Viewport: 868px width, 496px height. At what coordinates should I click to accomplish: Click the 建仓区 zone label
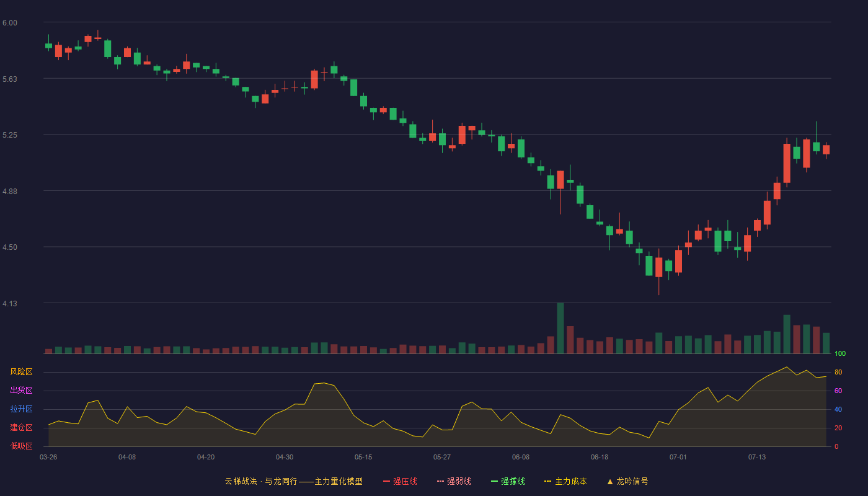[x=21, y=428]
